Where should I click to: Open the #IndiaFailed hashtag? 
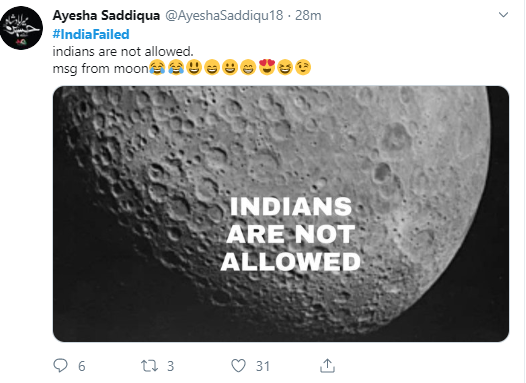click(91, 34)
